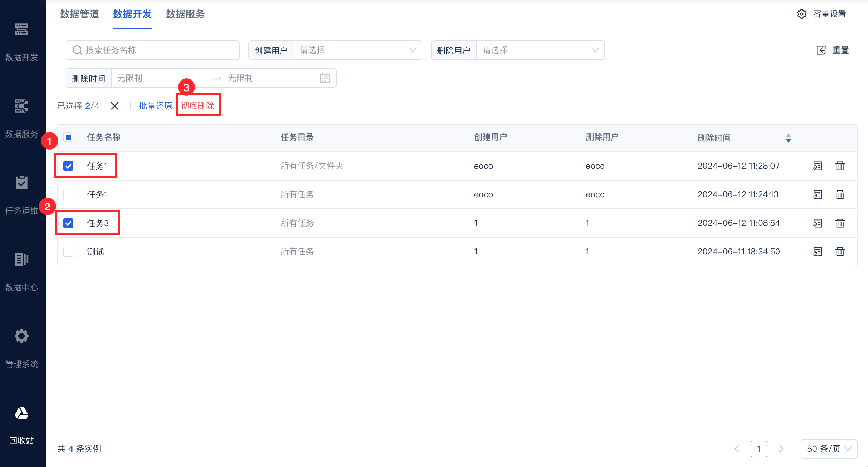This screenshot has width=868, height=467.
Task: Uncheck the 任务3 checkbox
Action: point(68,223)
